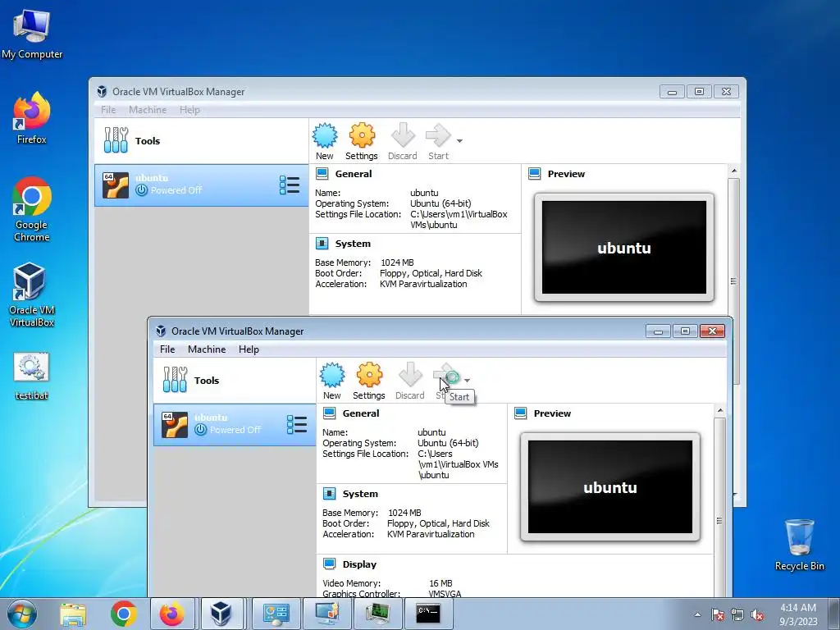Click Discard in the back VirtualBox window

pyautogui.click(x=402, y=141)
